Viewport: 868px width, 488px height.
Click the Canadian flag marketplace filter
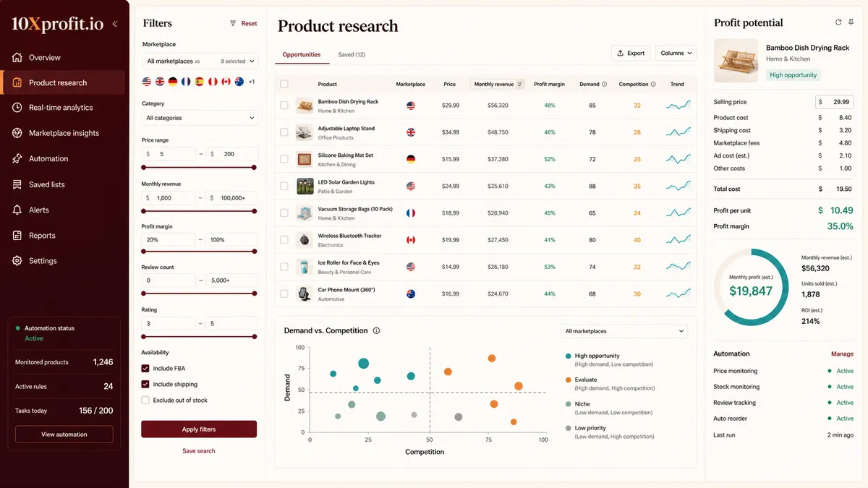coord(226,82)
